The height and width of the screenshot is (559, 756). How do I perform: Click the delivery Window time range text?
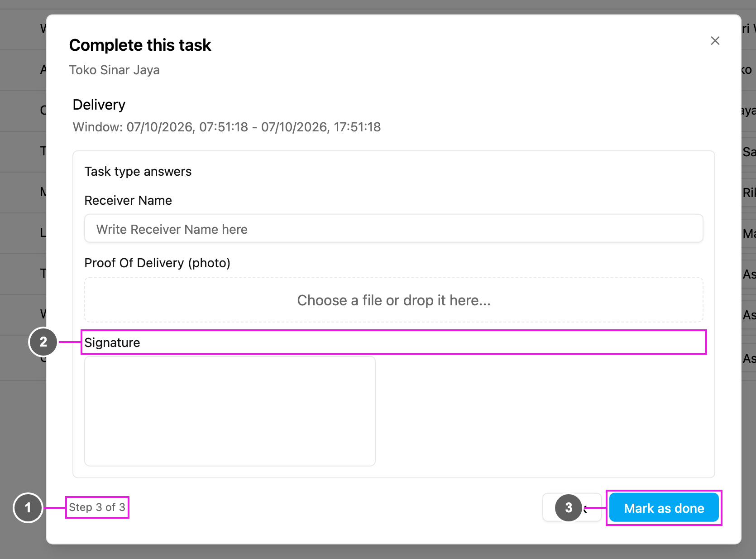(227, 127)
